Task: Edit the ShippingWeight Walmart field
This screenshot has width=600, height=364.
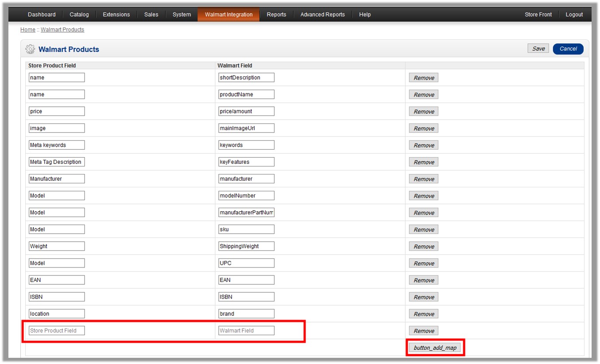Action: [x=246, y=246]
